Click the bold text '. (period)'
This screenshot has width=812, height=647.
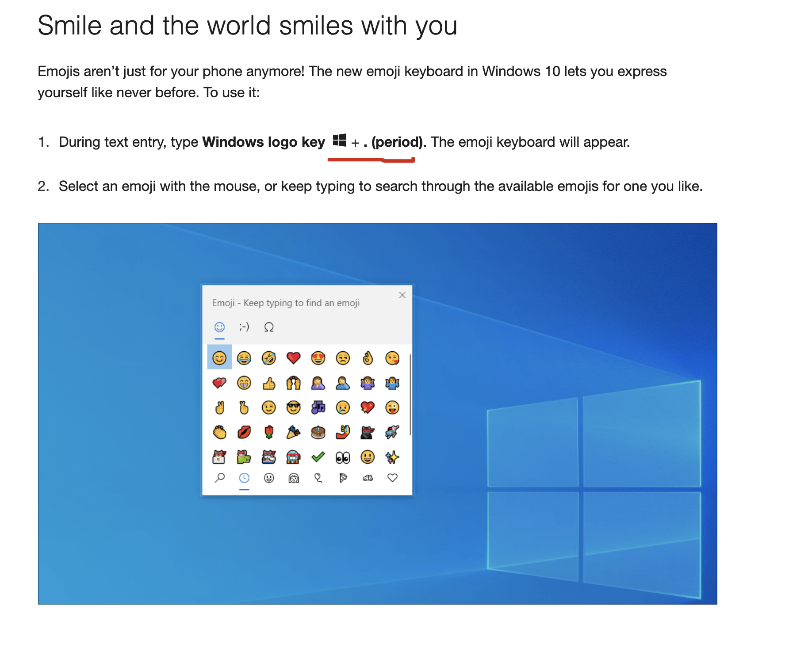[393, 142]
